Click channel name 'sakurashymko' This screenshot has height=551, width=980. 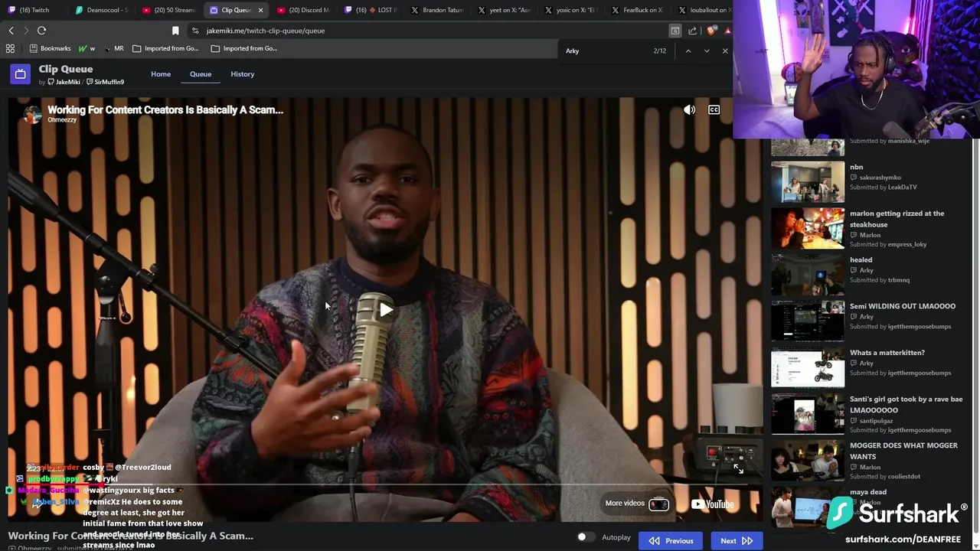pos(882,178)
